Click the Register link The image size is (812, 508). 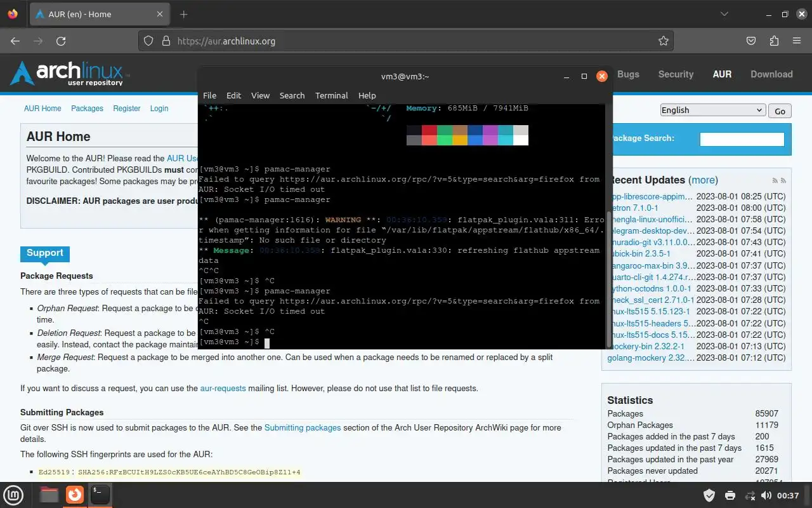pyautogui.click(x=127, y=109)
